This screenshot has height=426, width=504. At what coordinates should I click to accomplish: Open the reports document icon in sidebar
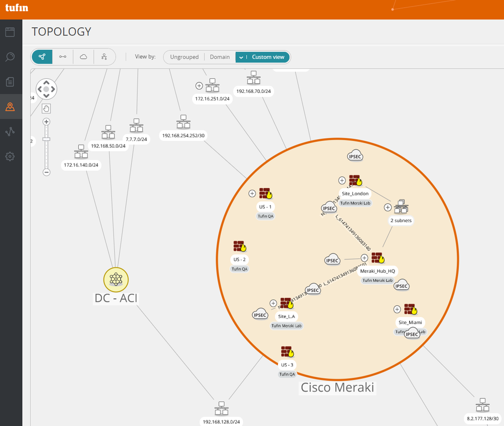pos(10,82)
